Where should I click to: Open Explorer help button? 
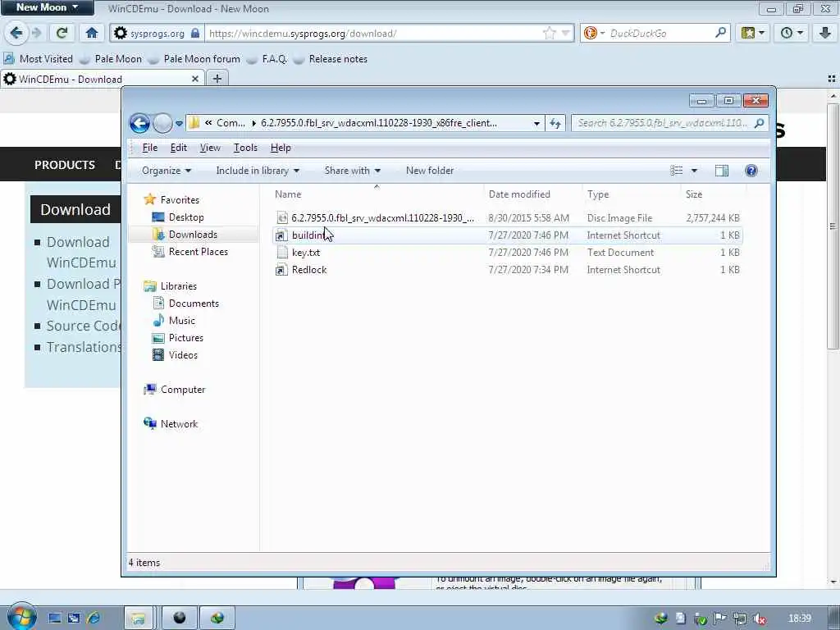[751, 171]
